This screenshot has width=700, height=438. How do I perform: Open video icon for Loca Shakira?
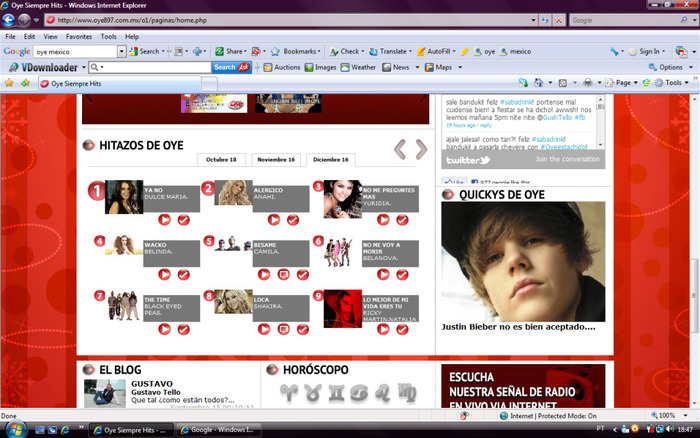(283, 330)
